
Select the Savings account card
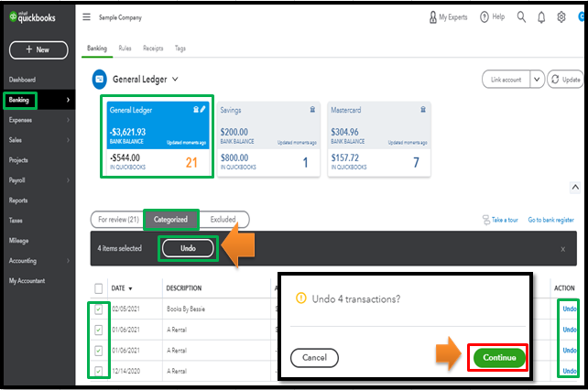(268, 139)
